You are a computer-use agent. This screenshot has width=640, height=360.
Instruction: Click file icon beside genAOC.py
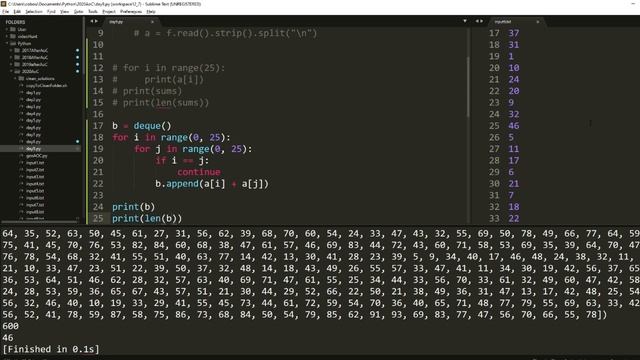pyautogui.click(x=22, y=156)
